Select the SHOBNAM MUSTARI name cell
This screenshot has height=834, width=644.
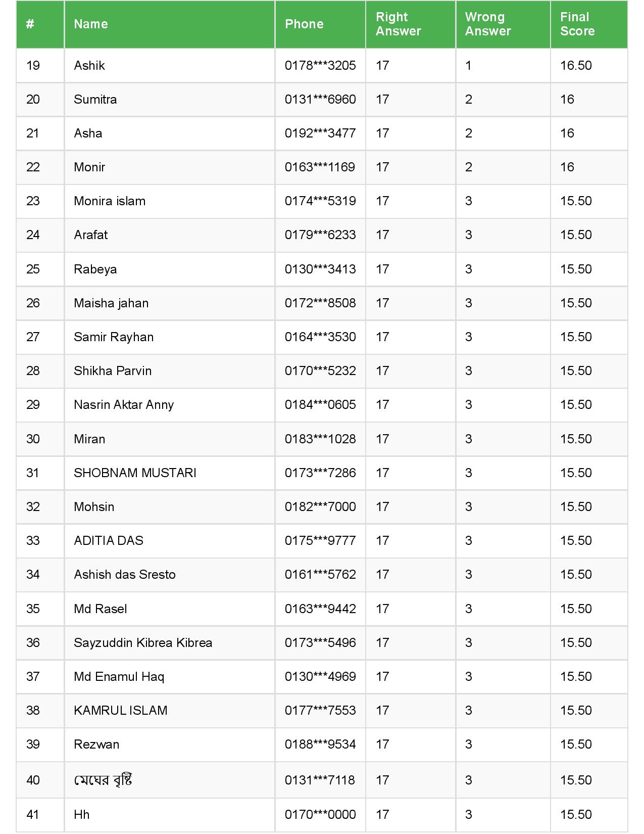pyautogui.click(x=135, y=473)
